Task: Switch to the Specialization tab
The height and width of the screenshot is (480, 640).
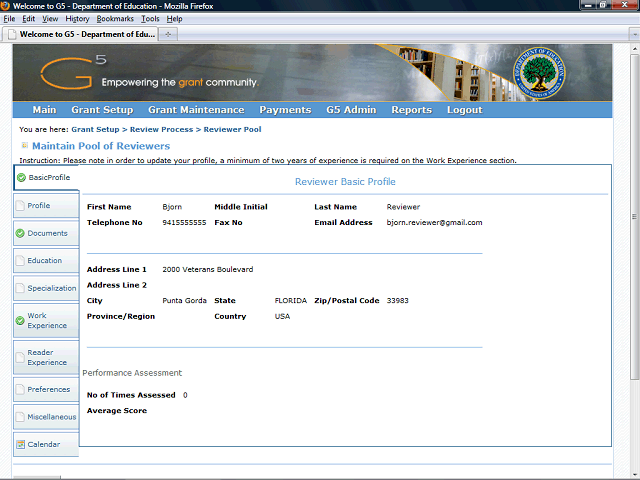Action: 51,288
